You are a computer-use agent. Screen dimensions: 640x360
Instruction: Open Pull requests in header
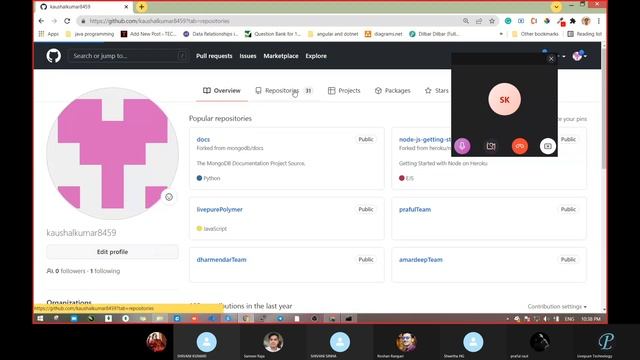[x=214, y=56]
